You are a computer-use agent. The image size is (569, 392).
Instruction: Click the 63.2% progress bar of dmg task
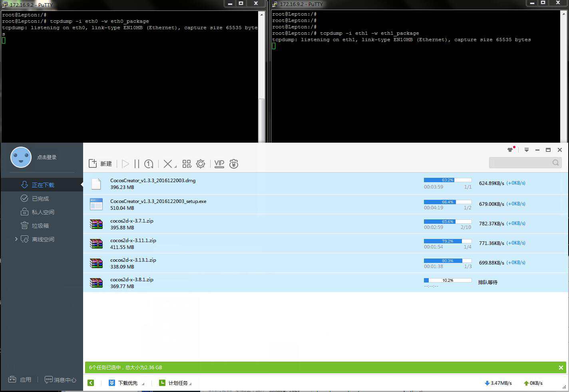click(448, 180)
